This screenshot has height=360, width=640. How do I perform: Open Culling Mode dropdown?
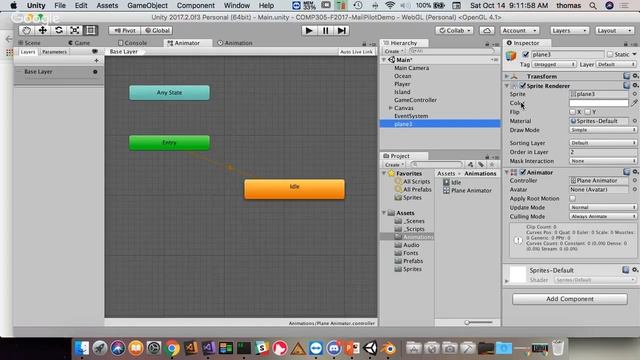coord(603,216)
